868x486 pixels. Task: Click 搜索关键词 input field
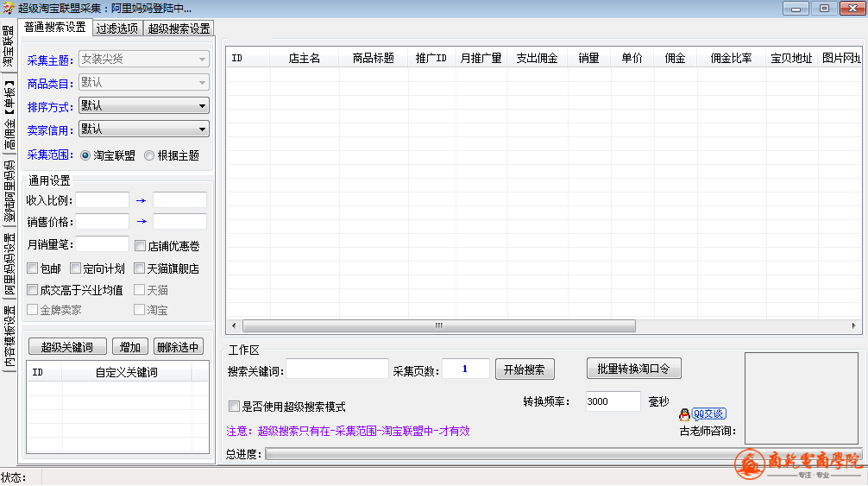coord(337,369)
